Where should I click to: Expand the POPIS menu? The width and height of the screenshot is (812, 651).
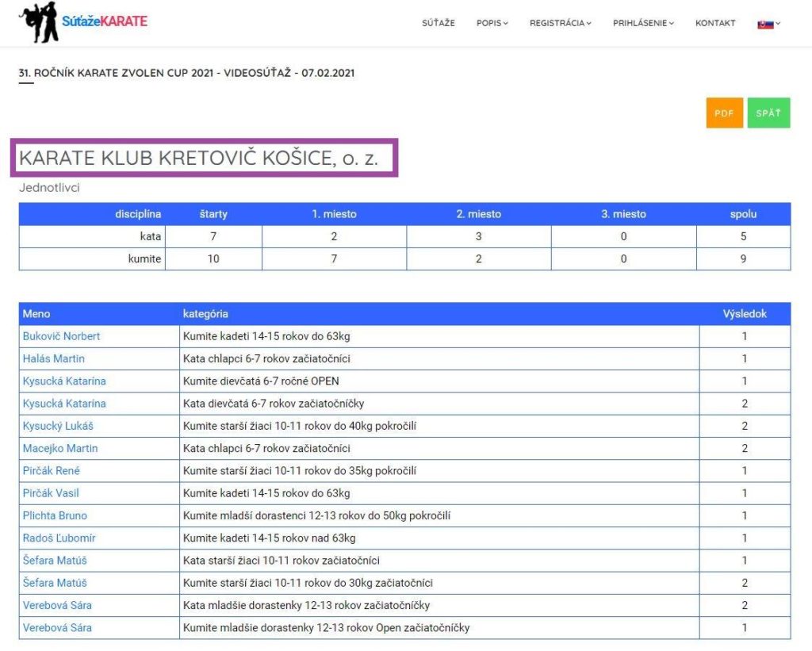click(x=492, y=23)
